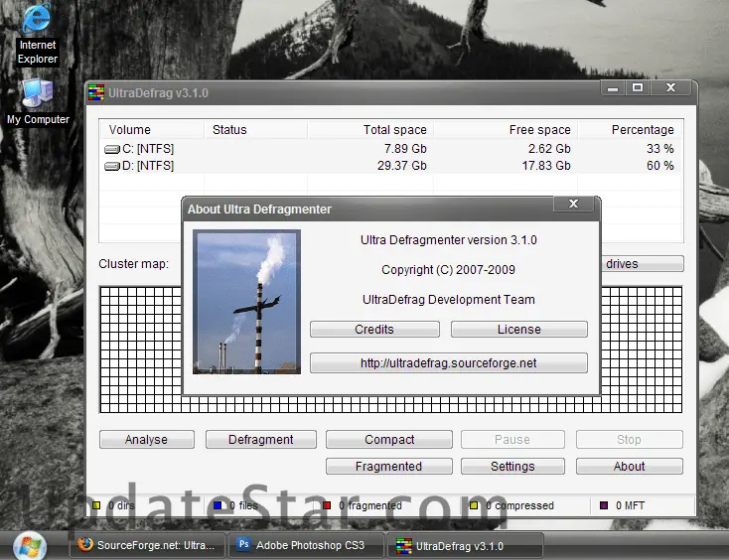
Task: Select the 7.89 Gb total space cell
Action: 405,149
